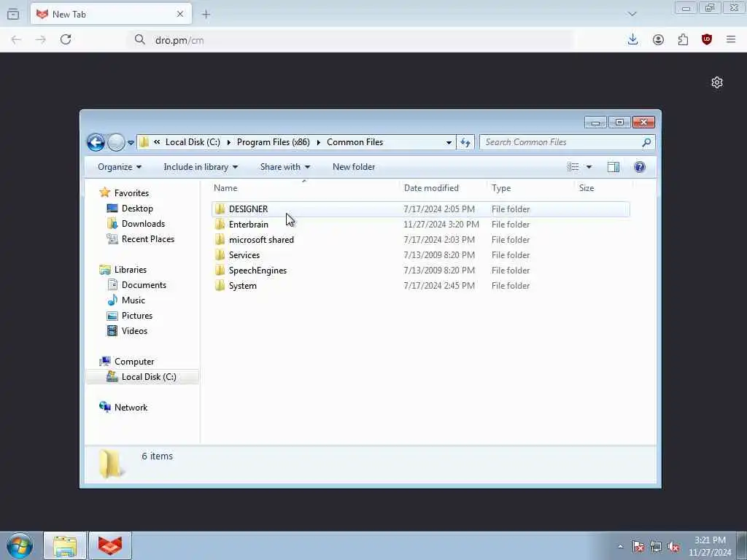Open browser extensions puzzle icon
The width and height of the screenshot is (747, 560).
coord(683,40)
